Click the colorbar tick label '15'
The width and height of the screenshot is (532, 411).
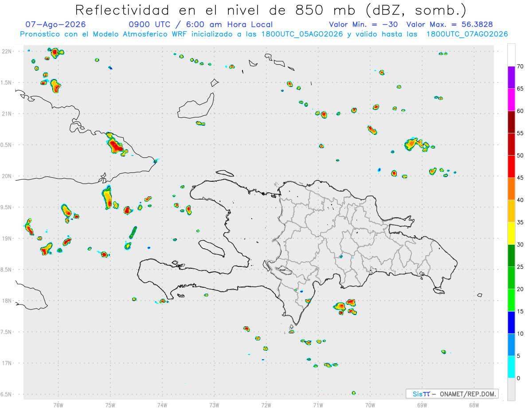tap(520, 311)
